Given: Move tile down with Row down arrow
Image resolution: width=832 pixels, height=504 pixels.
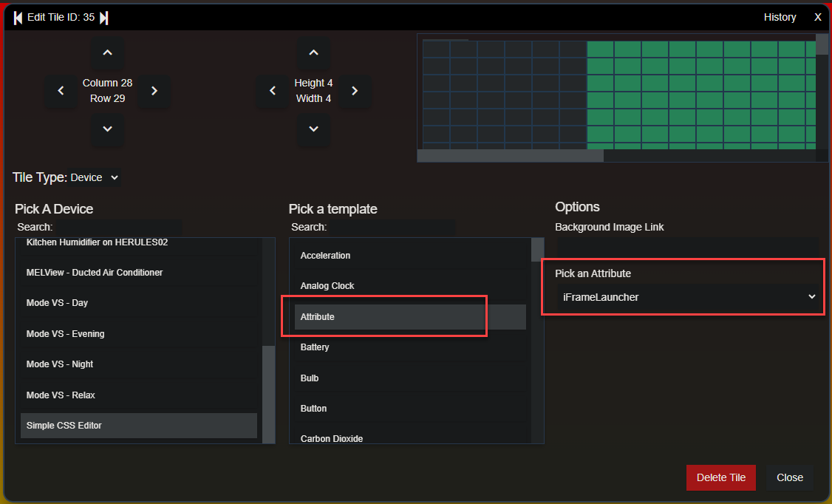Looking at the screenshot, I should tap(107, 129).
